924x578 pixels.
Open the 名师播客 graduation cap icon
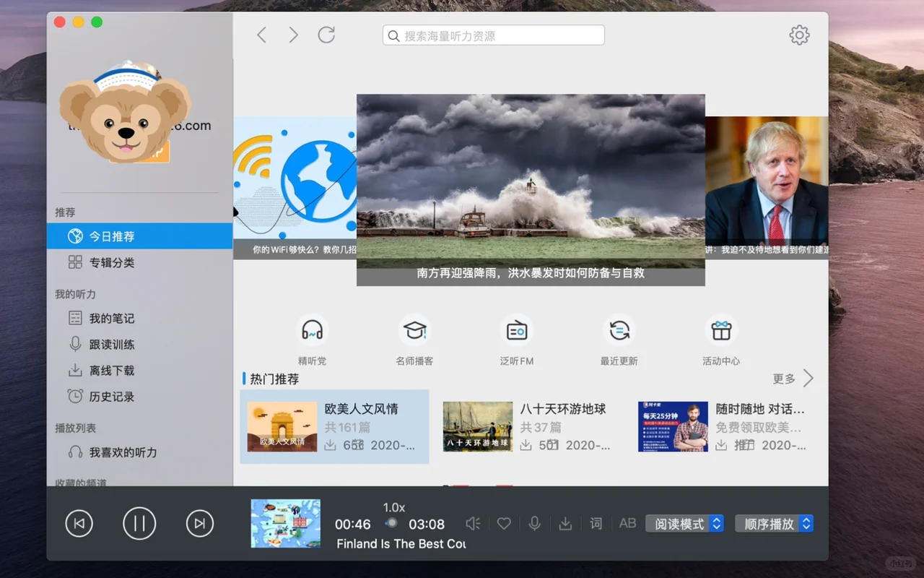414,332
